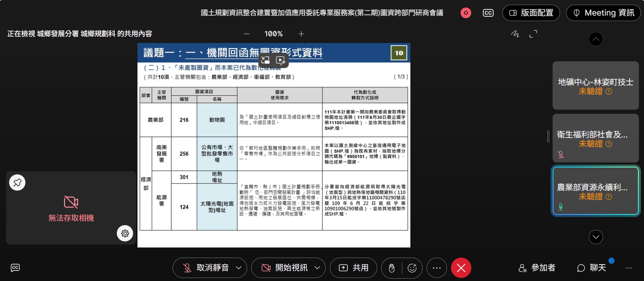
Task: Open self-view camera settings gear
Action: coord(125,233)
